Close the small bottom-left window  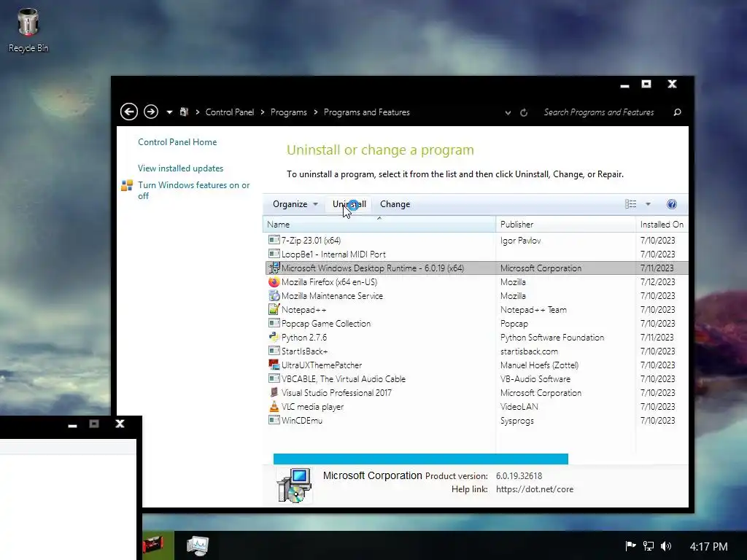(120, 424)
